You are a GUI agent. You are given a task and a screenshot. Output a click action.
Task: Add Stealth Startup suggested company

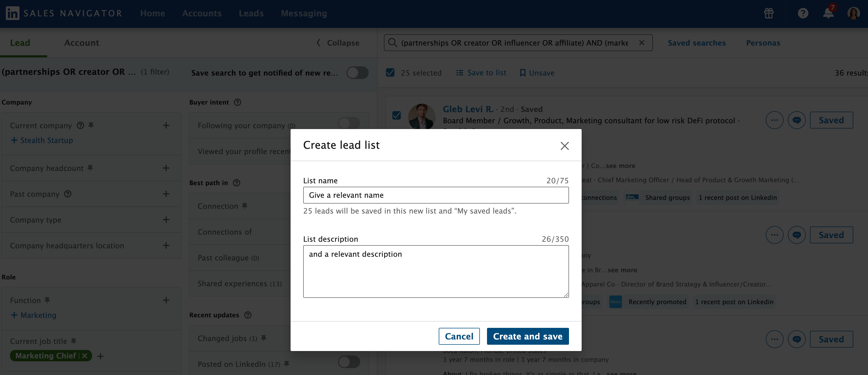click(x=42, y=140)
